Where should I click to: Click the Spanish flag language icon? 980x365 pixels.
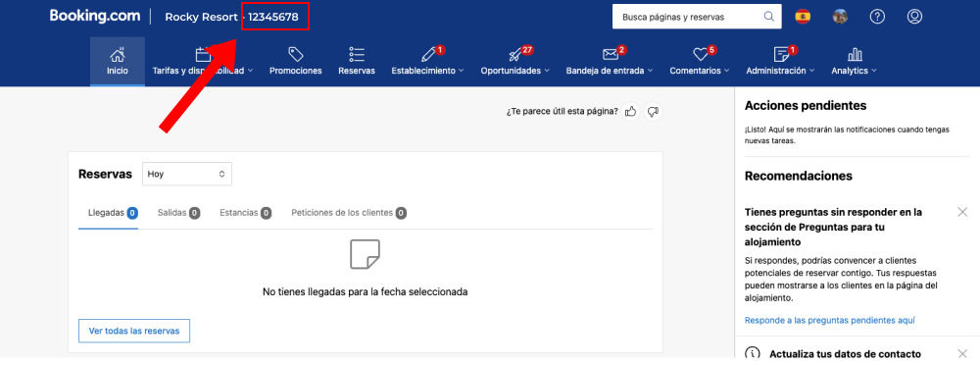[803, 17]
